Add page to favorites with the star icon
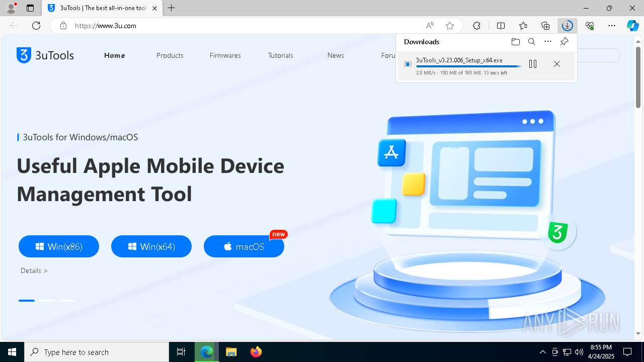644x362 pixels. (450, 26)
